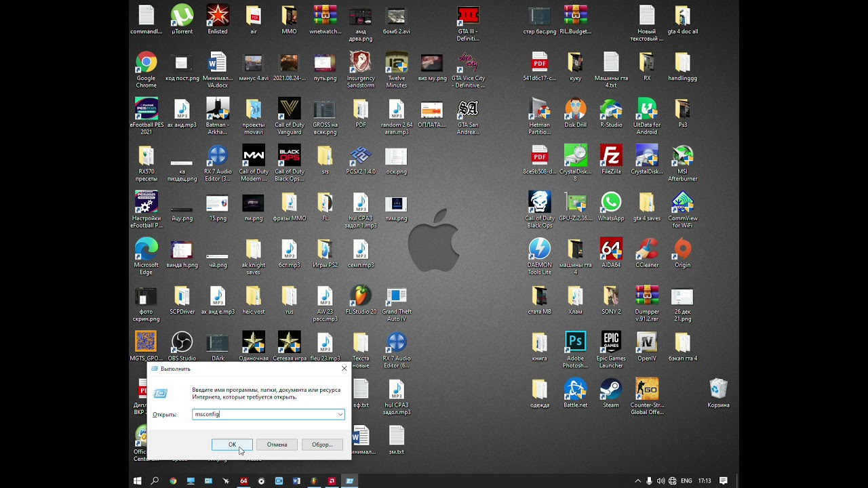Screen dimensions: 868x488
Task: Click the Обзор... browse button
Action: pos(321,445)
